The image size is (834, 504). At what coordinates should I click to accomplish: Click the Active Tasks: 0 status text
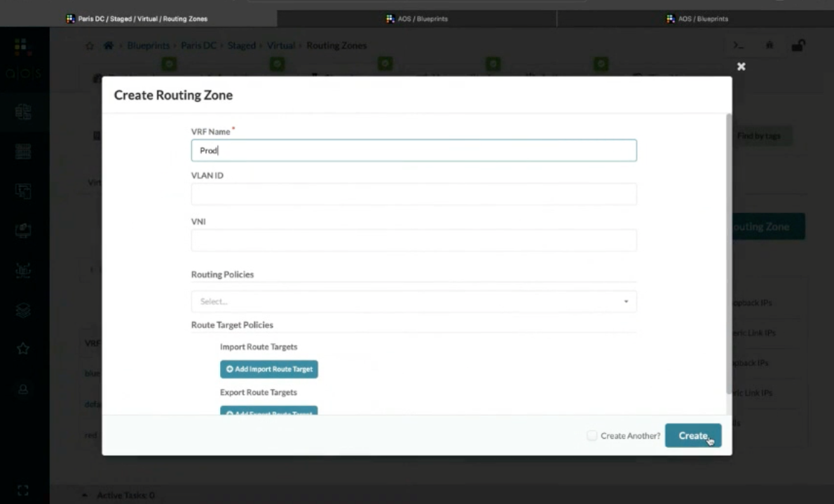[126, 496]
